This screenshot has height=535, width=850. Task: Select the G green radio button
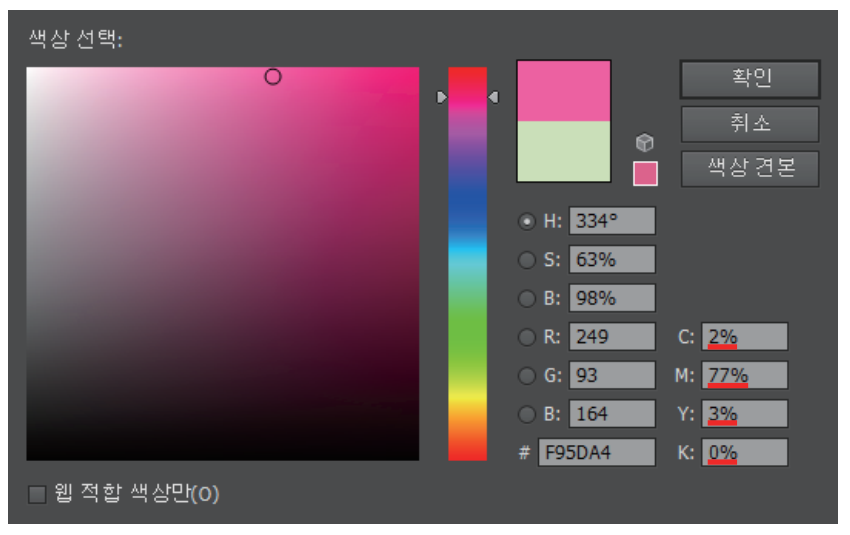(527, 376)
